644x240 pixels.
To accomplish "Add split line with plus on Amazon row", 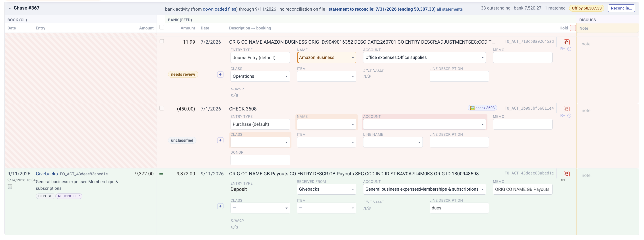I will pyautogui.click(x=220, y=74).
